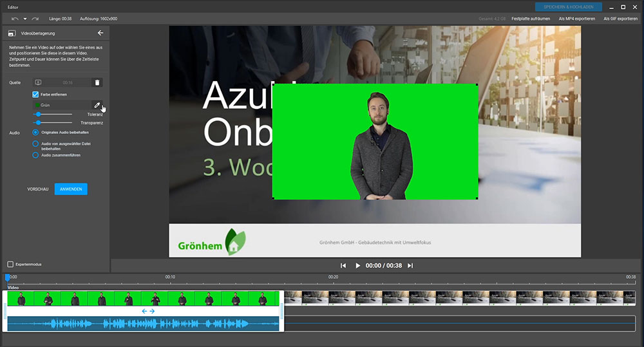Click the VORSCHAU preview button
This screenshot has height=347, width=644.
point(38,189)
